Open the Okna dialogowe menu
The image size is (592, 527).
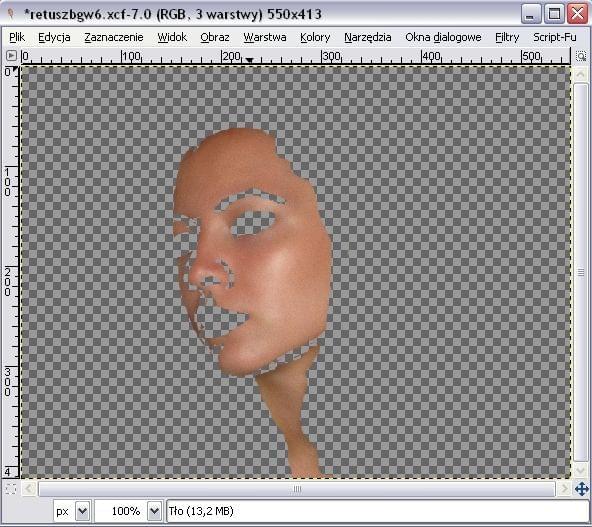pyautogui.click(x=443, y=37)
